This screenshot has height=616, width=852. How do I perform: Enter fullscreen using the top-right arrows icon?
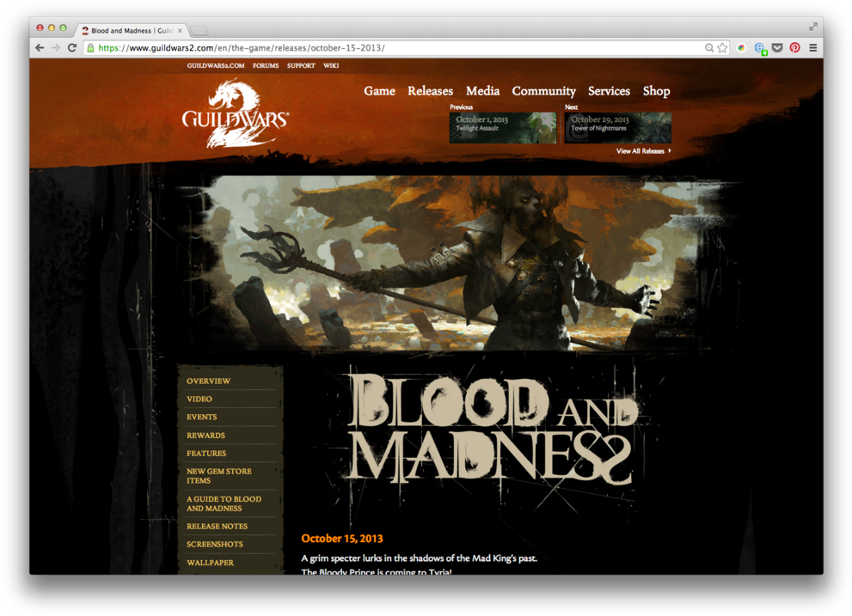(x=812, y=27)
